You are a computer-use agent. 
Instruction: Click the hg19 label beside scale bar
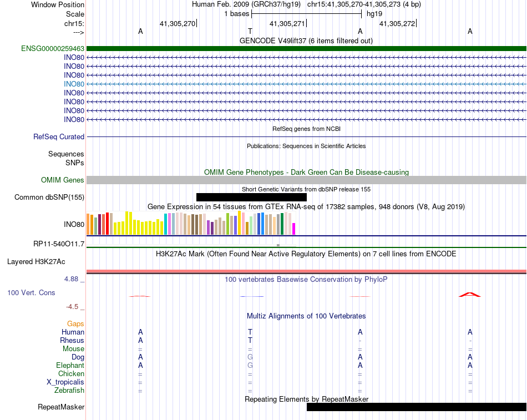click(x=374, y=14)
